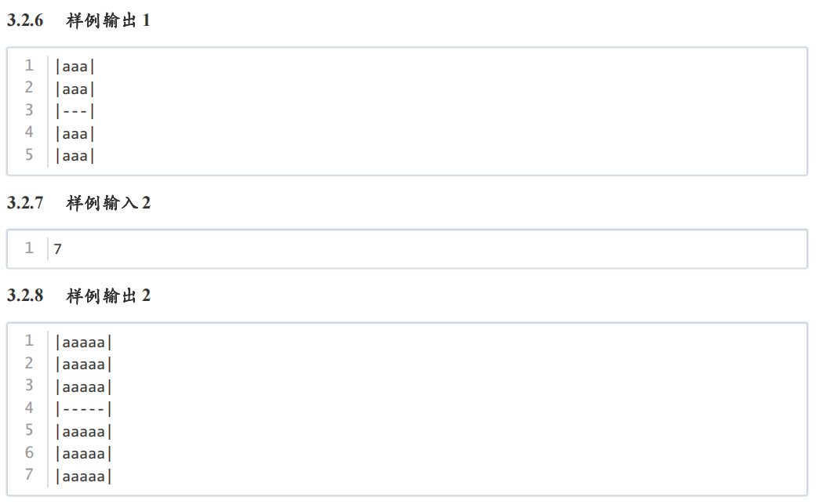Click line number 3 in sample output 1
The width and height of the screenshot is (819, 504).
(29, 110)
